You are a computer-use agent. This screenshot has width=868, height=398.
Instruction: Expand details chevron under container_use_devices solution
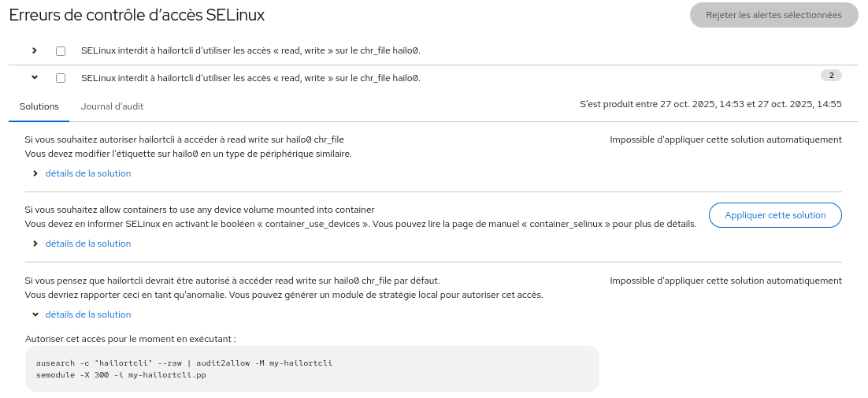pos(35,244)
